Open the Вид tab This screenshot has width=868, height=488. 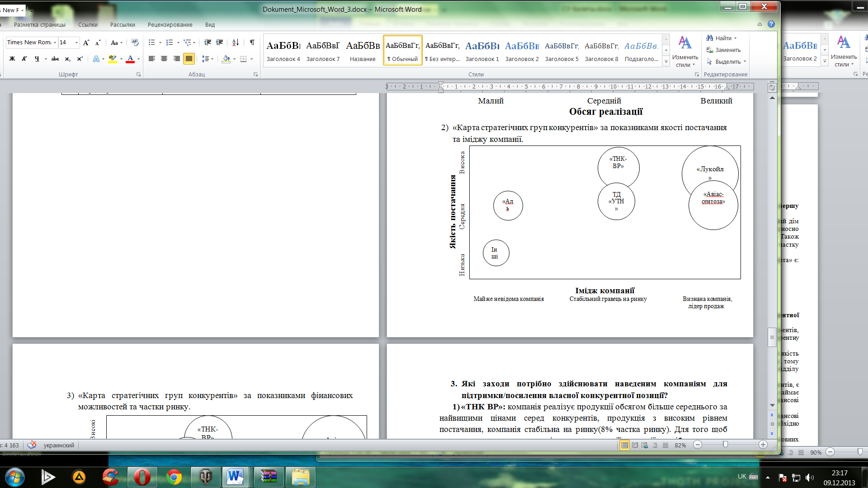click(x=210, y=25)
